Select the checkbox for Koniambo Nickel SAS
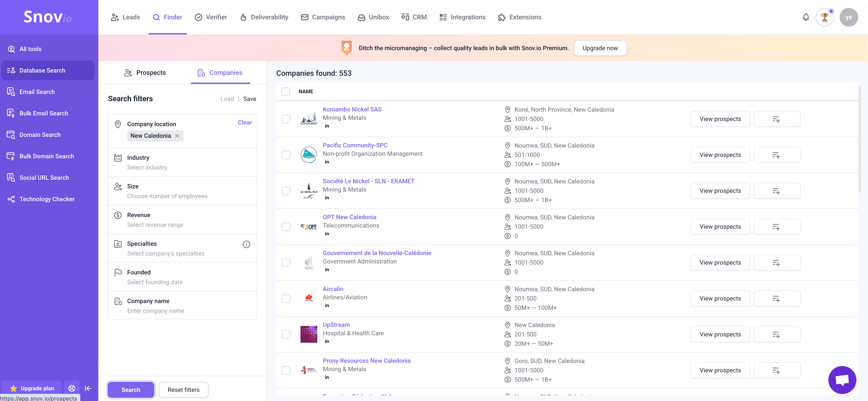 (x=286, y=119)
